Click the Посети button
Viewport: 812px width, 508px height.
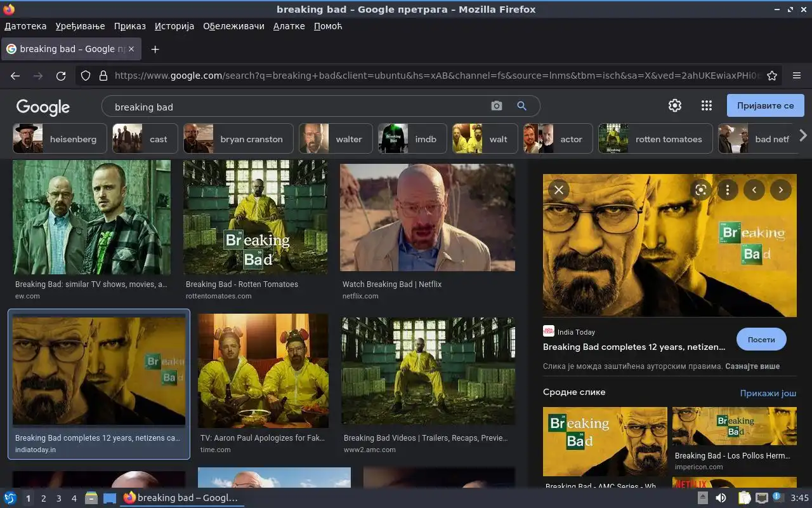click(761, 339)
